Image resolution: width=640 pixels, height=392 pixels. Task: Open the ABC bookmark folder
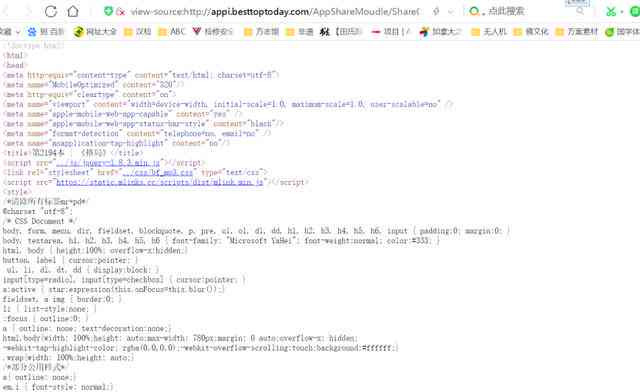[172, 31]
